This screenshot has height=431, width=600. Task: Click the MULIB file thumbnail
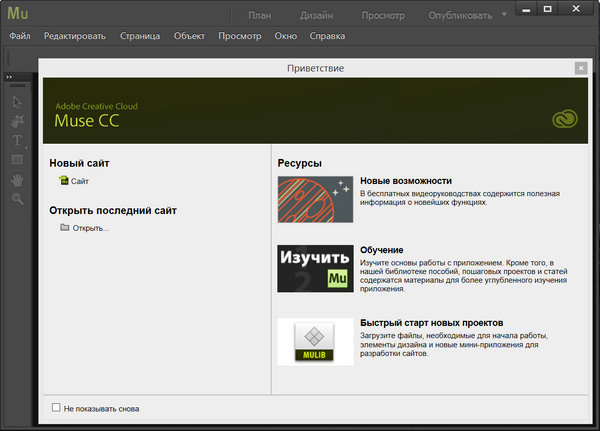pyautogui.click(x=315, y=341)
